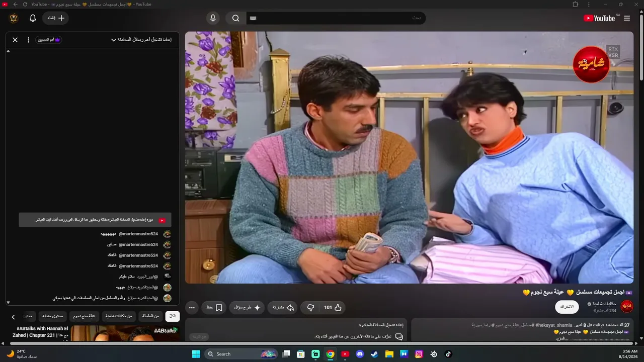Go back using browser back arrow

point(15,4)
